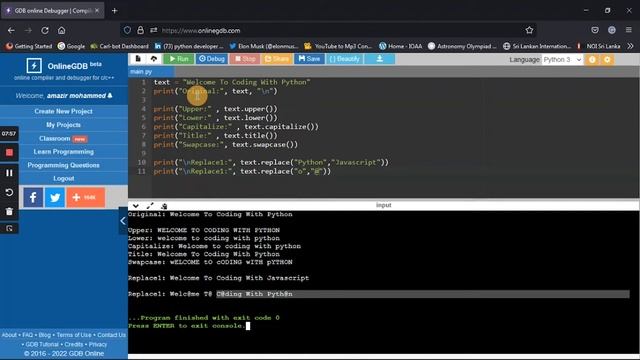The image size is (640, 360).
Task: Open Credits footer link
Action: (73, 344)
